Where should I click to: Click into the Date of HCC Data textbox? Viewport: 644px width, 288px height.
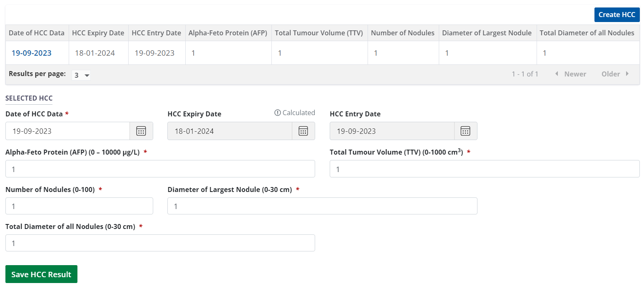point(67,131)
